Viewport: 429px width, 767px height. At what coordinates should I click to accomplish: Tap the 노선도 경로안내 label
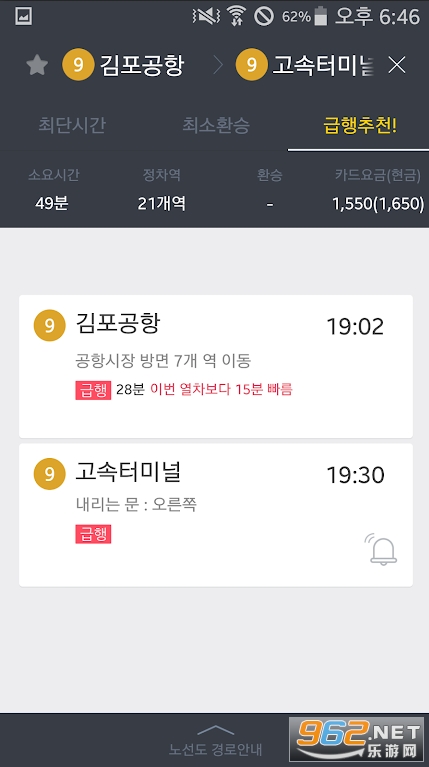pyautogui.click(x=216, y=749)
